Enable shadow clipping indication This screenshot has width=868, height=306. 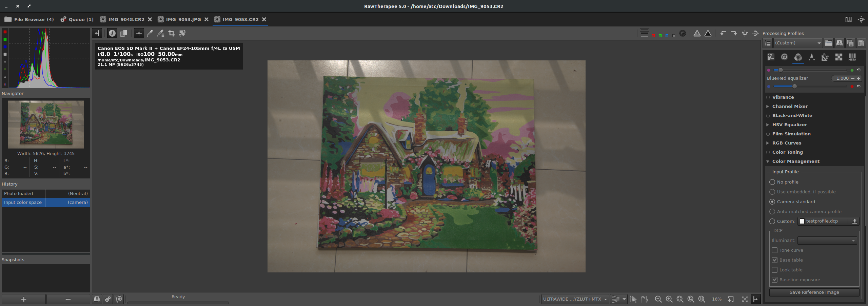697,33
